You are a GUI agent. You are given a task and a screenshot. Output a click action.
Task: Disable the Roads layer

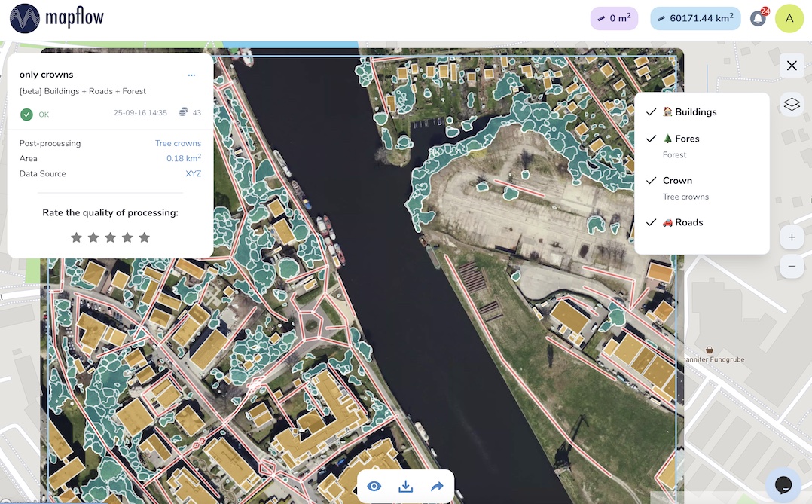[x=652, y=222]
